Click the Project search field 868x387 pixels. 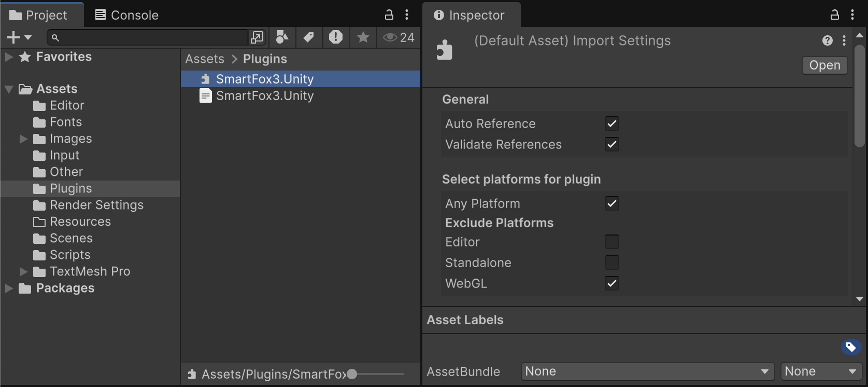tap(148, 37)
